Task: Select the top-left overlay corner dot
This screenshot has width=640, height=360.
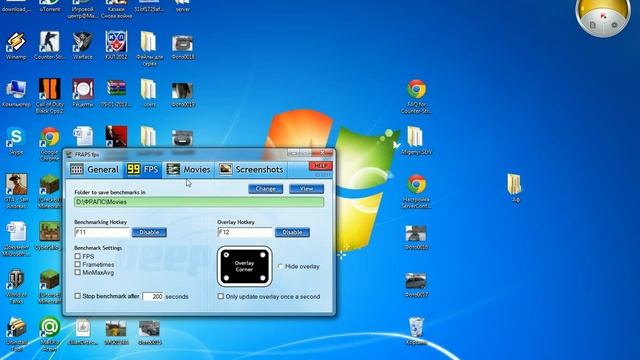Action: pyautogui.click(x=226, y=255)
